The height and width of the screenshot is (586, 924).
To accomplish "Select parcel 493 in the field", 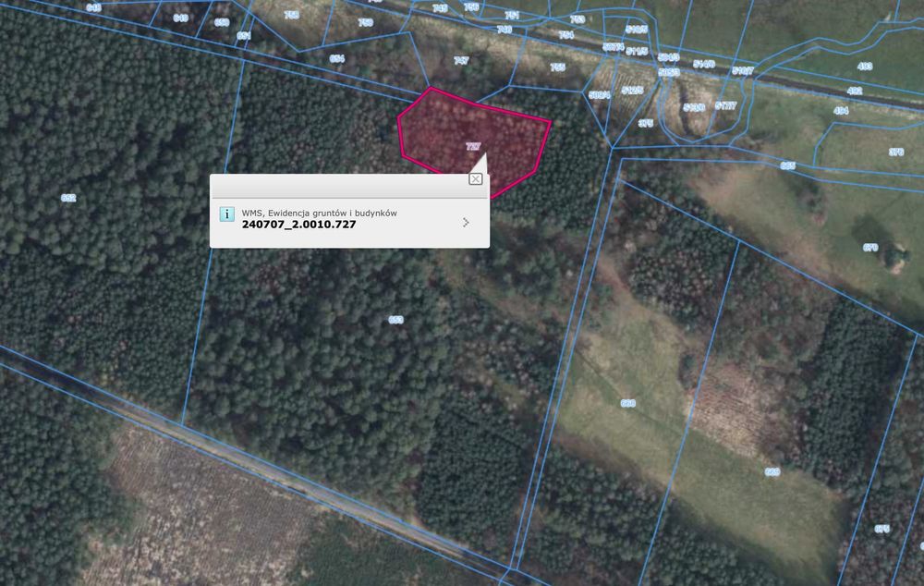I will pyautogui.click(x=865, y=66).
